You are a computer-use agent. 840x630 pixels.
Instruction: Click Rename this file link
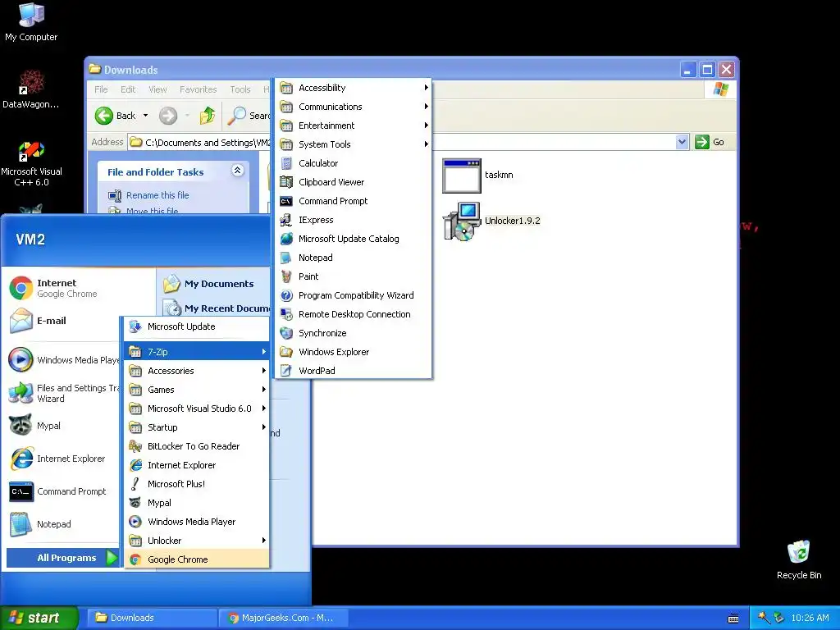pyautogui.click(x=157, y=195)
